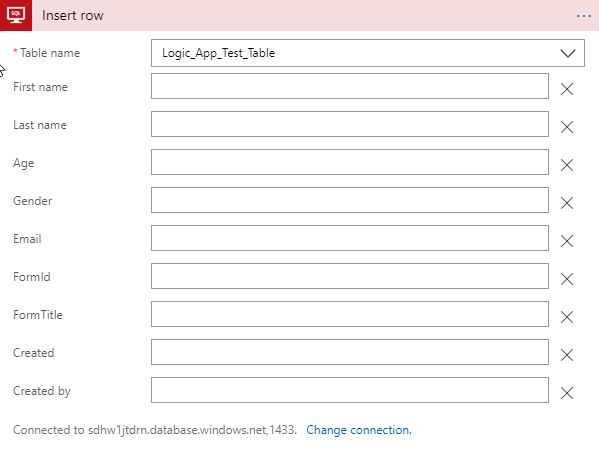Remove the Gender field
599x453 pixels.
point(567,203)
